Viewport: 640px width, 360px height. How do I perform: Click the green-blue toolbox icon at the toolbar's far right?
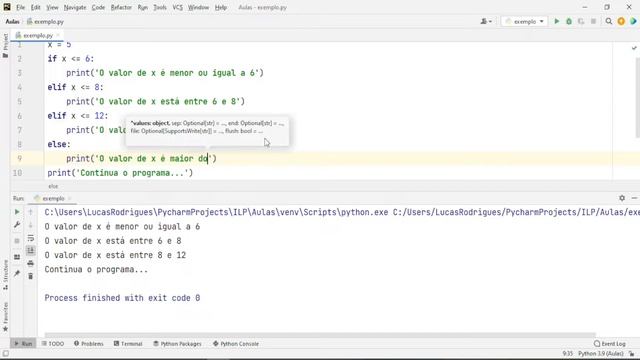633,21
